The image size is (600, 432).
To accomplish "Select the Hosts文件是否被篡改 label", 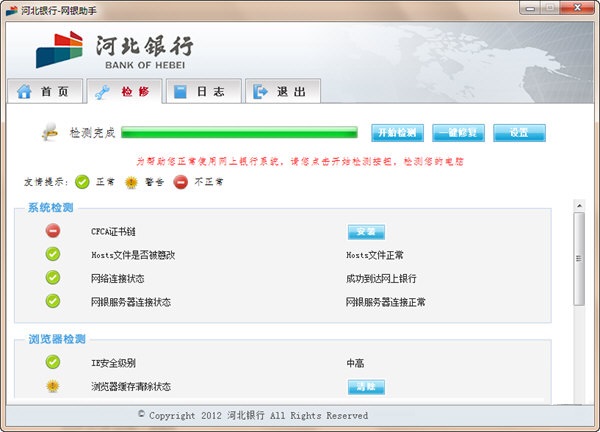I will tap(133, 255).
